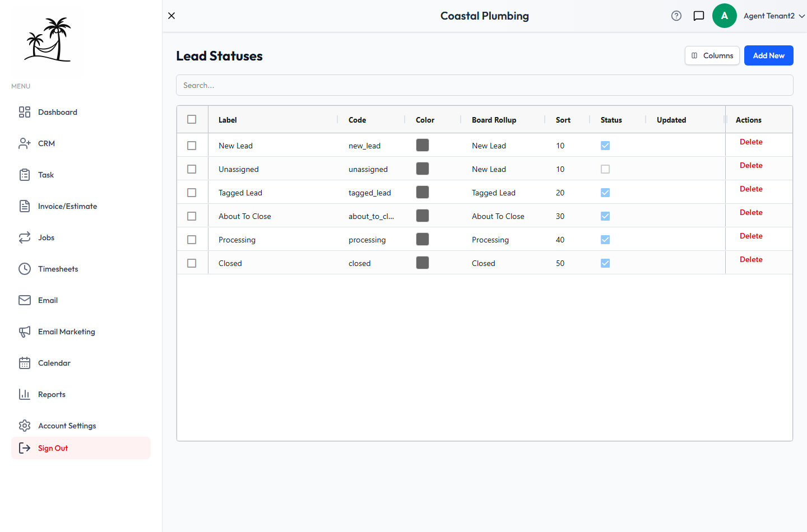Click the Timesheets clock icon
This screenshot has width=807, height=532.
point(25,269)
